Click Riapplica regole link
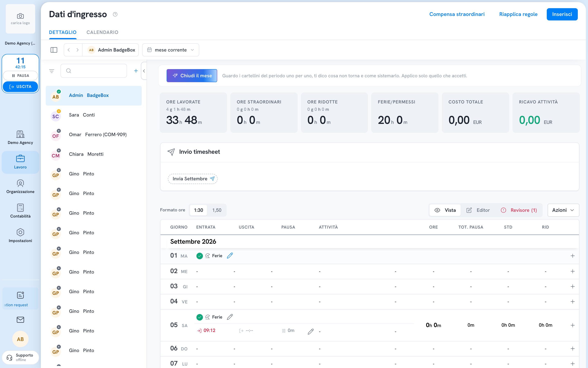This screenshot has width=588, height=368. (518, 14)
